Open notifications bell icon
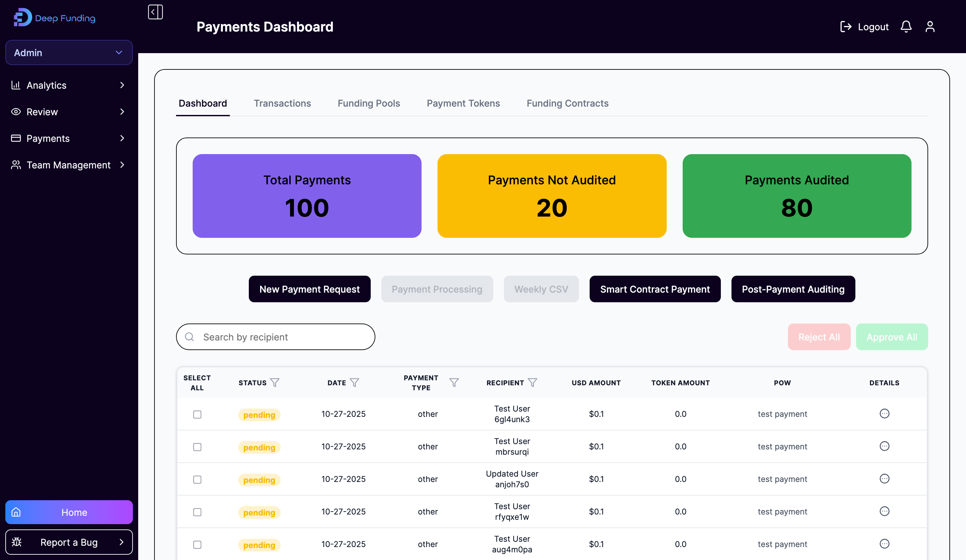 tap(906, 27)
